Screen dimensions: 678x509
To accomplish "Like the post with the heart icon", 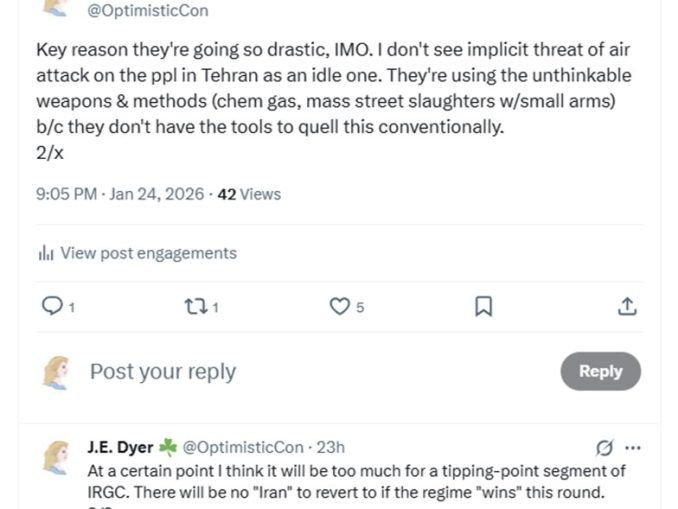I will [x=341, y=307].
